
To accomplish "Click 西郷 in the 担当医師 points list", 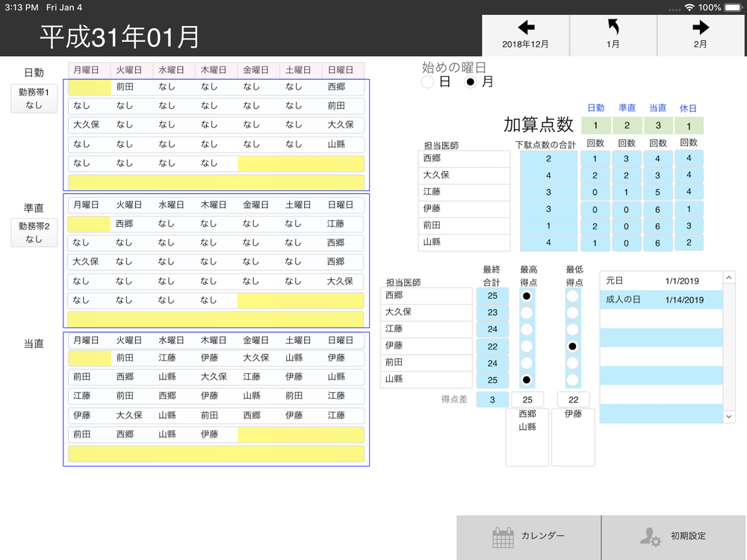I will click(x=463, y=158).
